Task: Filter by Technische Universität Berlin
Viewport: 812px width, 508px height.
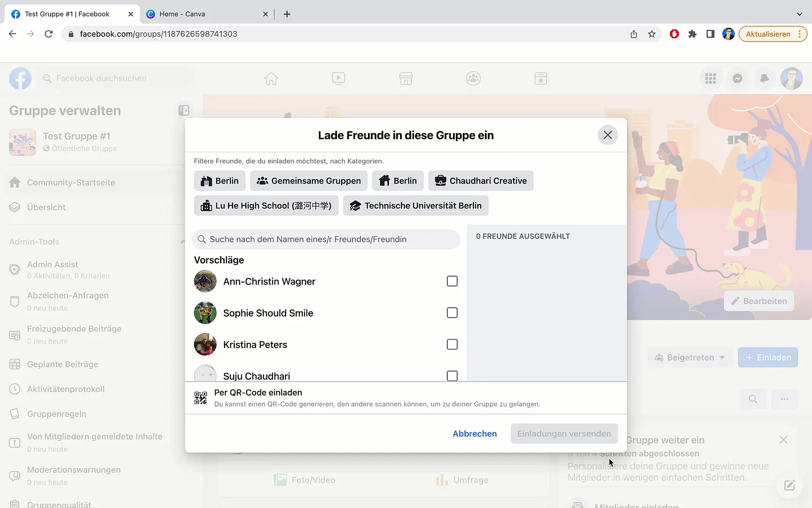Action: pyautogui.click(x=416, y=206)
